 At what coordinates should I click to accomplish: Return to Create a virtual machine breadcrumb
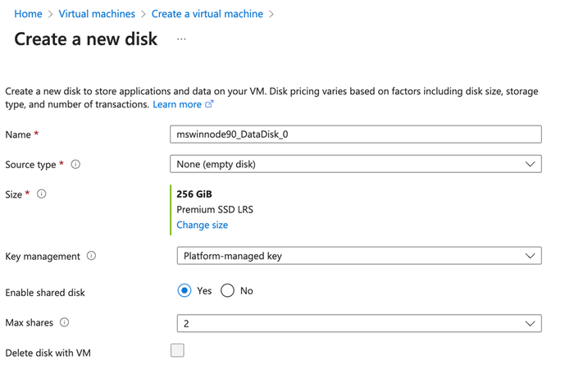pyautogui.click(x=207, y=14)
